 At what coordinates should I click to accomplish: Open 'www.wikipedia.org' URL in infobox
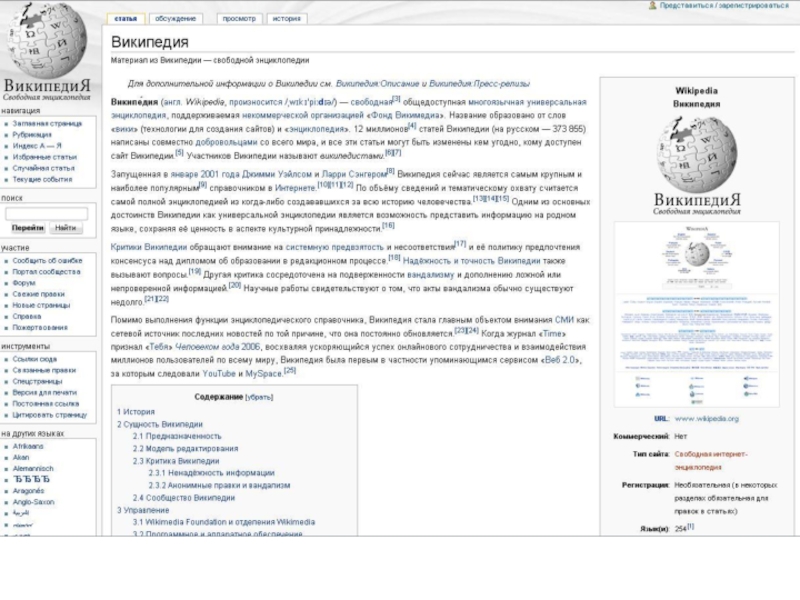click(x=707, y=419)
